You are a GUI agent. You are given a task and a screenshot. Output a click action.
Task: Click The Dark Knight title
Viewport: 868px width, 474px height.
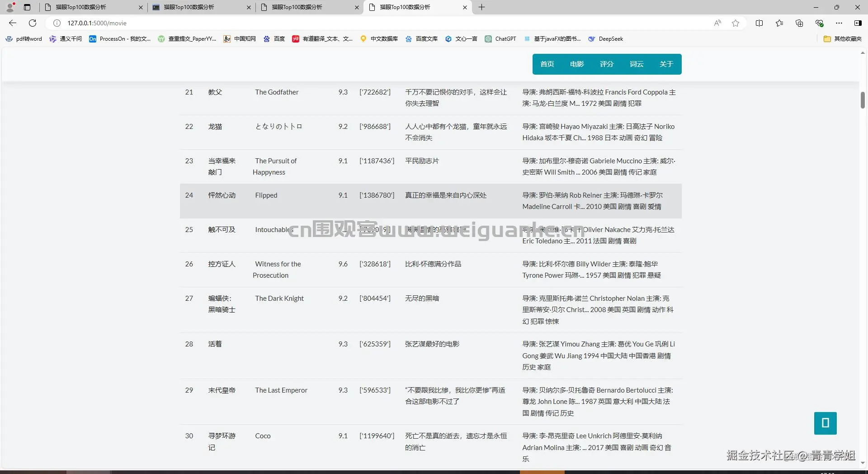[x=279, y=299]
